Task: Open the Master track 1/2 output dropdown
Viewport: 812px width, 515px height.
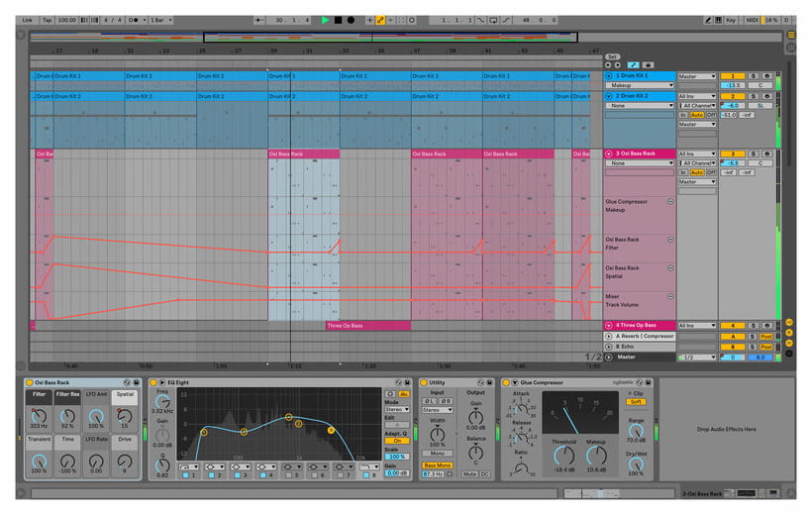Action: click(x=697, y=358)
